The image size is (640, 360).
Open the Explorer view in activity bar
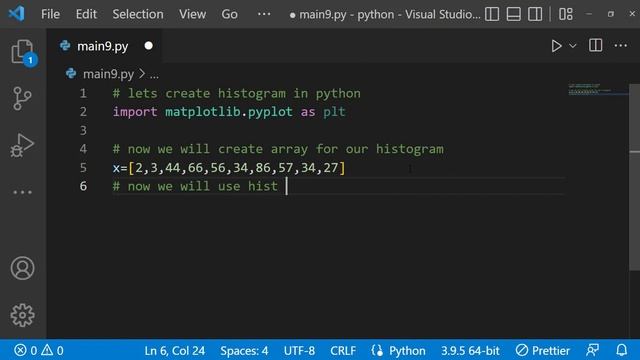click(22, 52)
